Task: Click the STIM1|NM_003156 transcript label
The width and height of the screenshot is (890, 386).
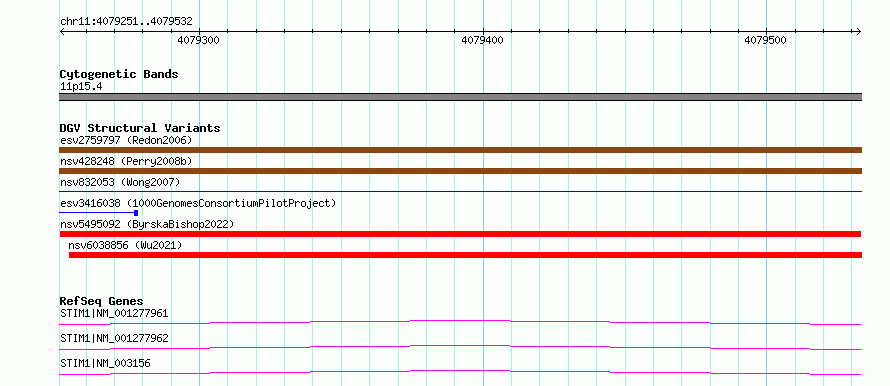Action: click(106, 363)
